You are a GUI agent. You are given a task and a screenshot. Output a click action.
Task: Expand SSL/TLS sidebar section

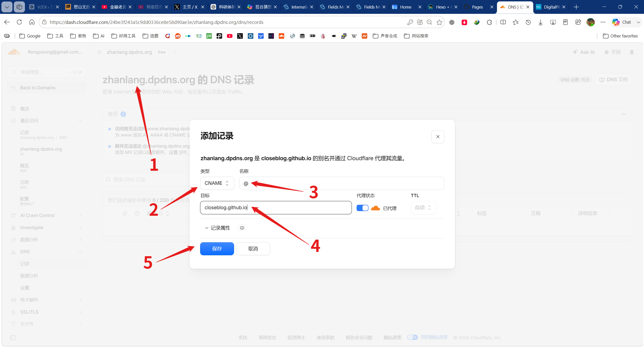(47, 312)
